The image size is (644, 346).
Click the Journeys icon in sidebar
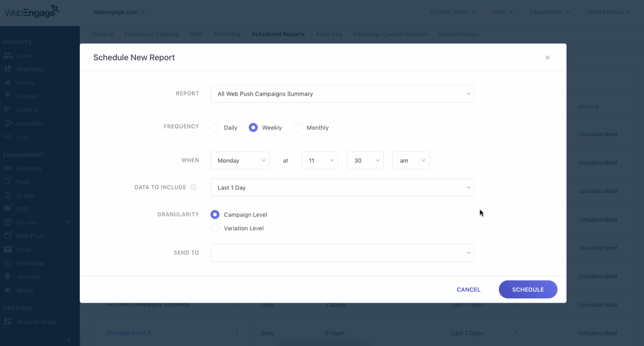pyautogui.click(x=8, y=277)
